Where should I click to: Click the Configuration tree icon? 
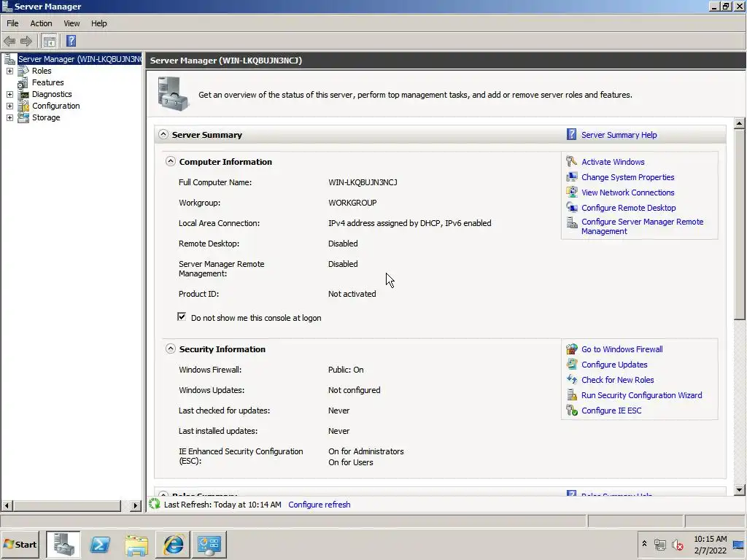click(23, 106)
